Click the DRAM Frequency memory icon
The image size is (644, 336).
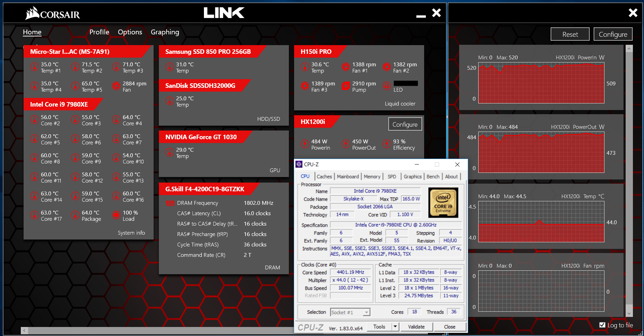click(170, 203)
